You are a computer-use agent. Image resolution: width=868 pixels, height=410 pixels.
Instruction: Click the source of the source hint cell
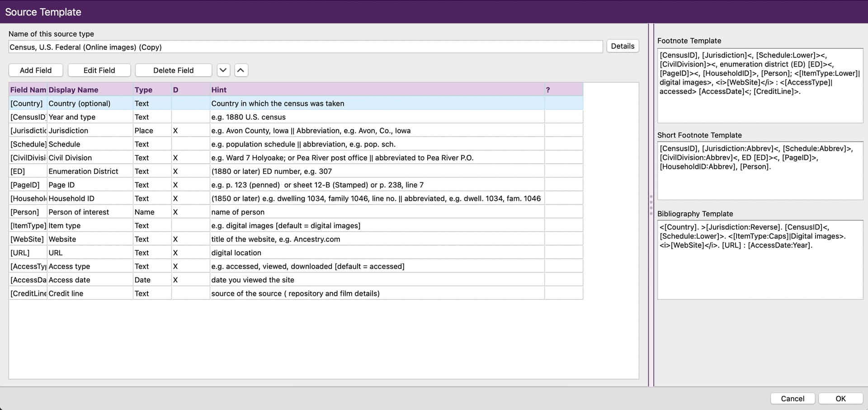click(x=377, y=293)
